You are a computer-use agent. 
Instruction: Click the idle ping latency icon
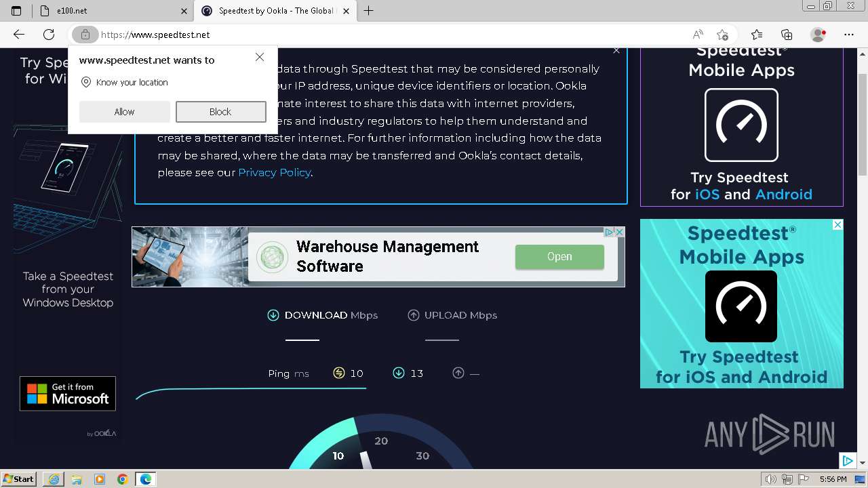point(339,373)
